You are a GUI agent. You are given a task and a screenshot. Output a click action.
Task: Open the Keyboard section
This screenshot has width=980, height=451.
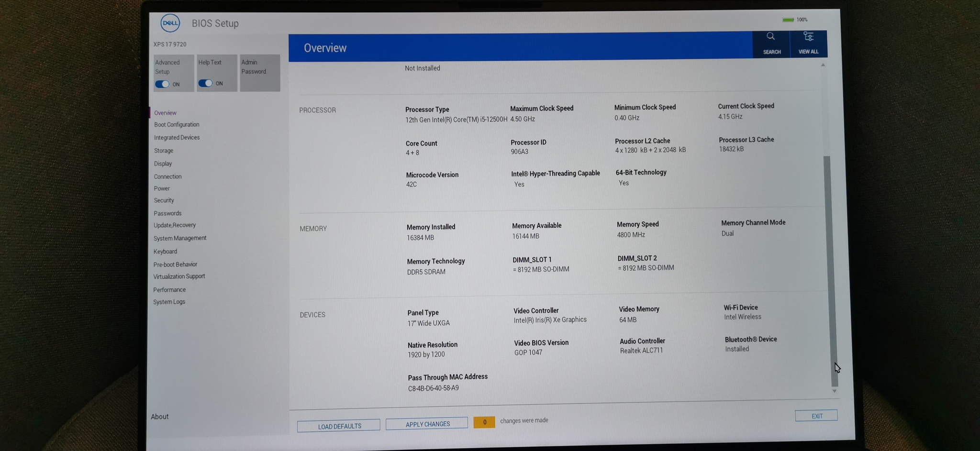pyautogui.click(x=165, y=252)
